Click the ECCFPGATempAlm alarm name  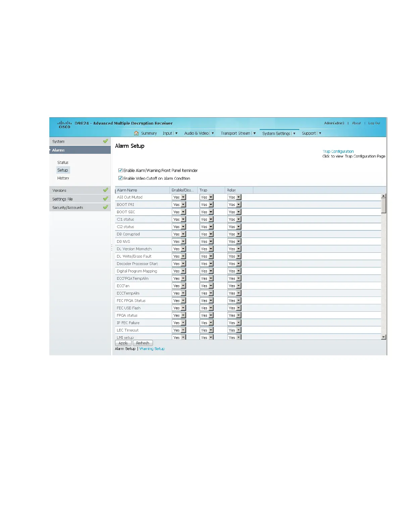[133, 278]
